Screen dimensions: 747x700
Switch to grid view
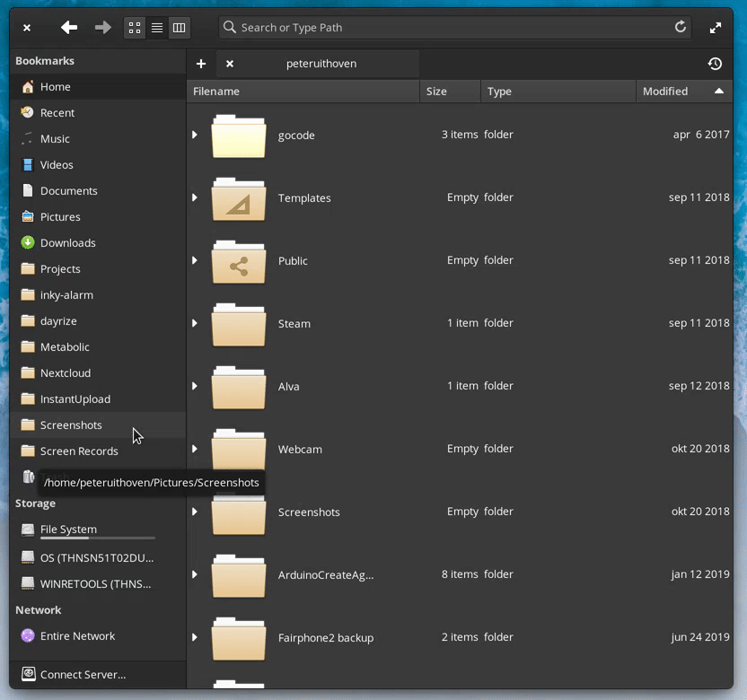click(x=134, y=27)
